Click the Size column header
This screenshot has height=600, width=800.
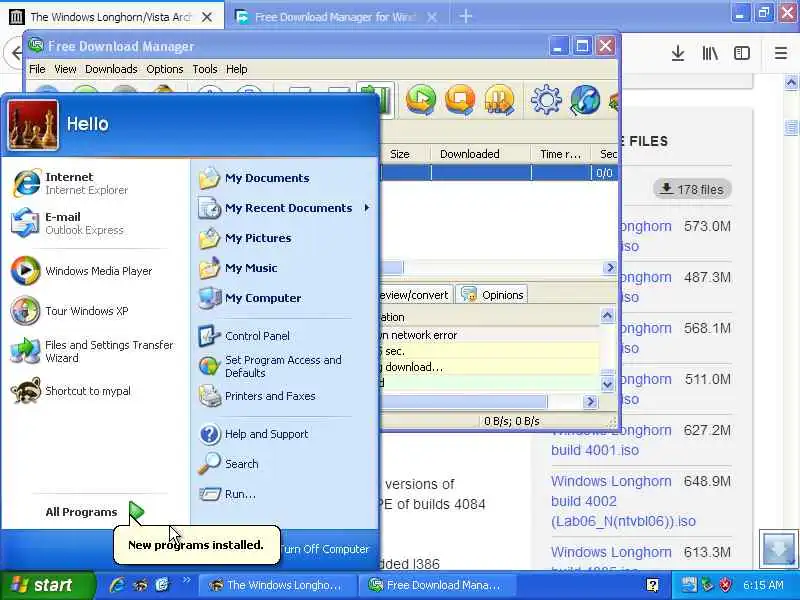click(405, 154)
